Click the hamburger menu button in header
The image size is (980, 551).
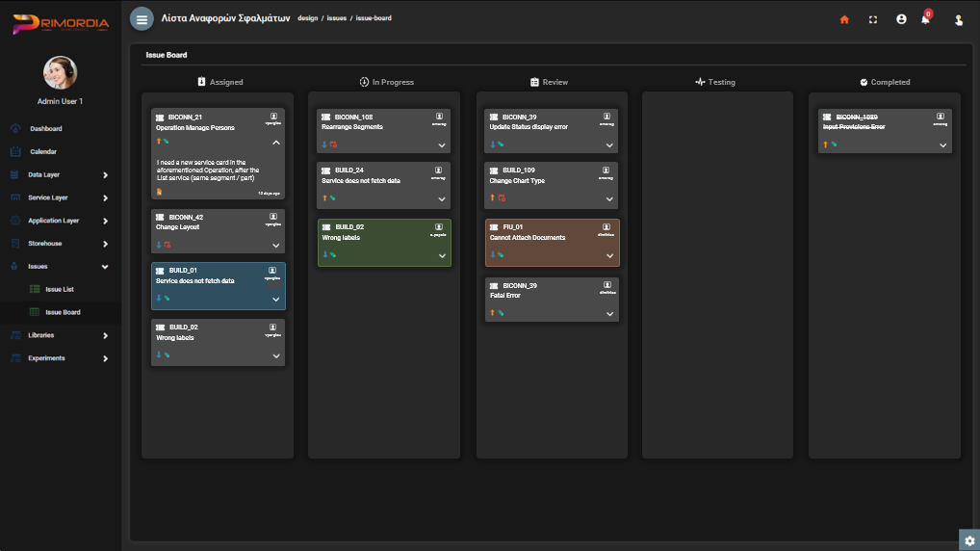(142, 18)
